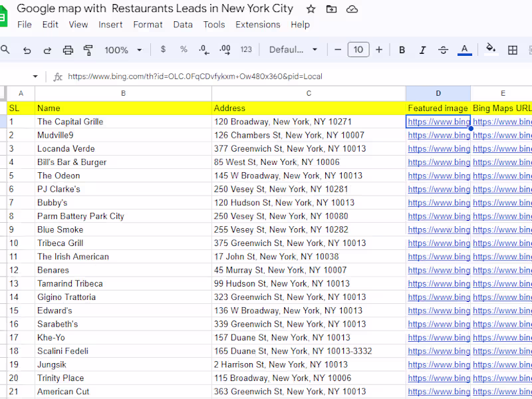532x399 pixels.
Task: Undo the last action
Action: (x=27, y=51)
